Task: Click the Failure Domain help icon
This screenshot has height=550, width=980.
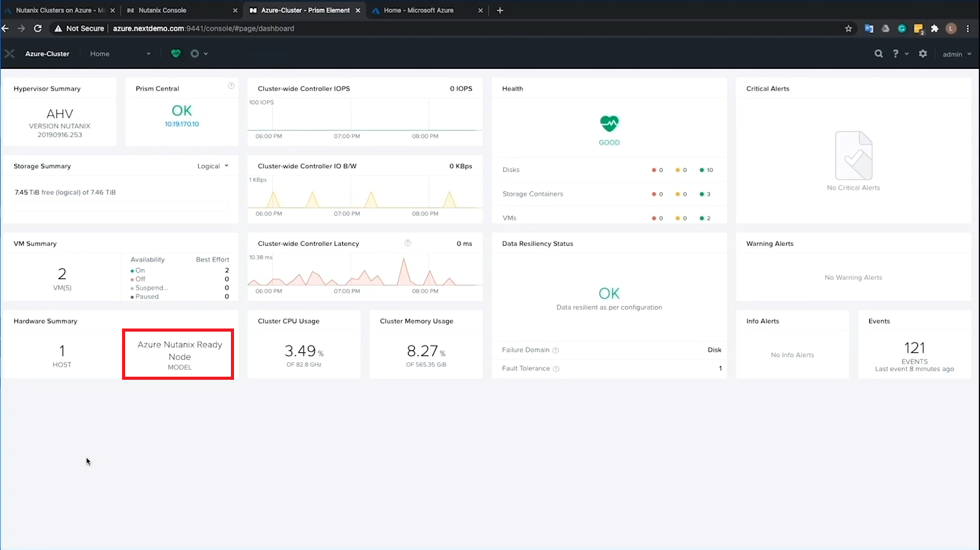Action: pyautogui.click(x=556, y=350)
